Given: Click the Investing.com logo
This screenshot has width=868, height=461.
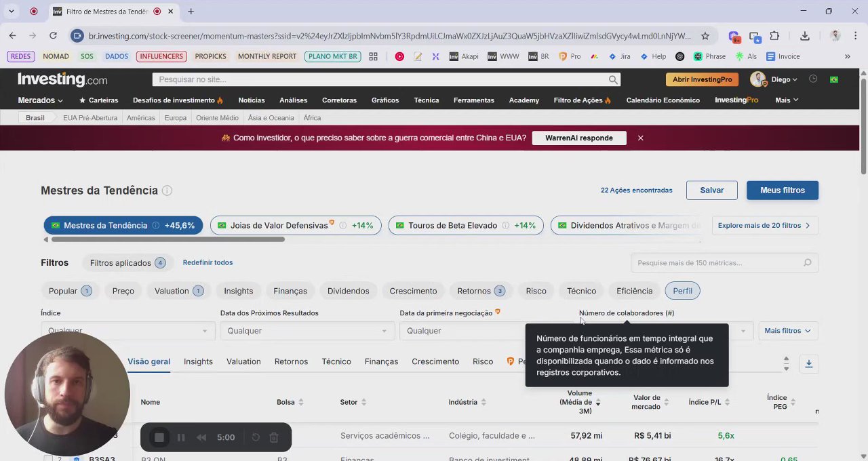Looking at the screenshot, I should click(62, 79).
